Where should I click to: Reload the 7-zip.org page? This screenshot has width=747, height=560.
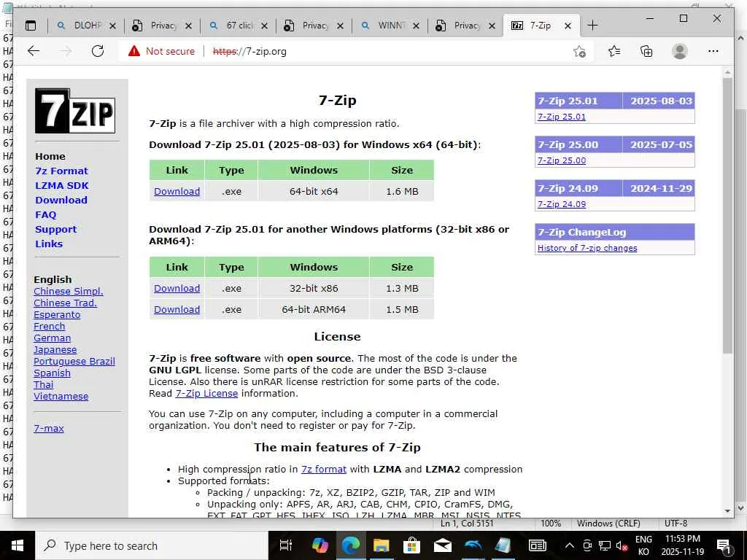point(98,51)
